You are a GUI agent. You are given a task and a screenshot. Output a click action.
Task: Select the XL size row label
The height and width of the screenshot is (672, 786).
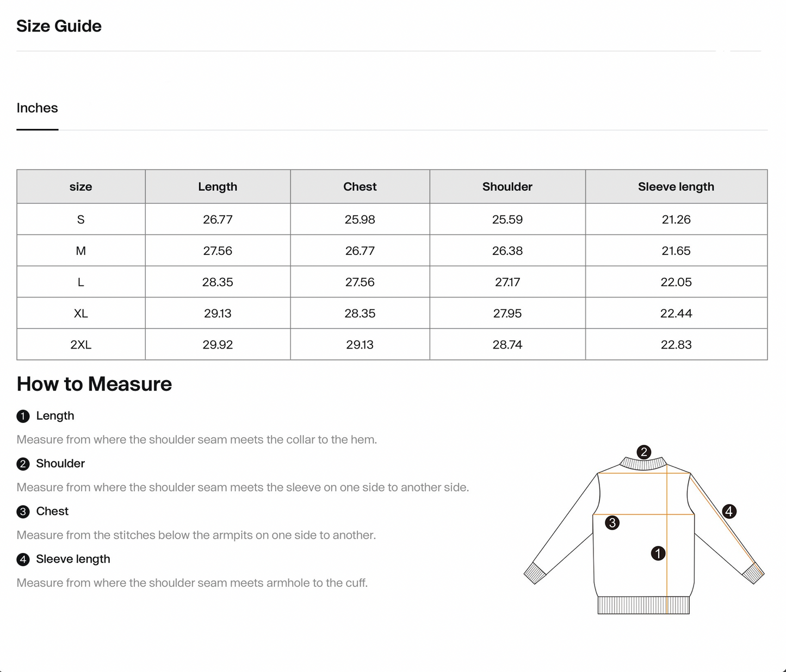coord(81,313)
